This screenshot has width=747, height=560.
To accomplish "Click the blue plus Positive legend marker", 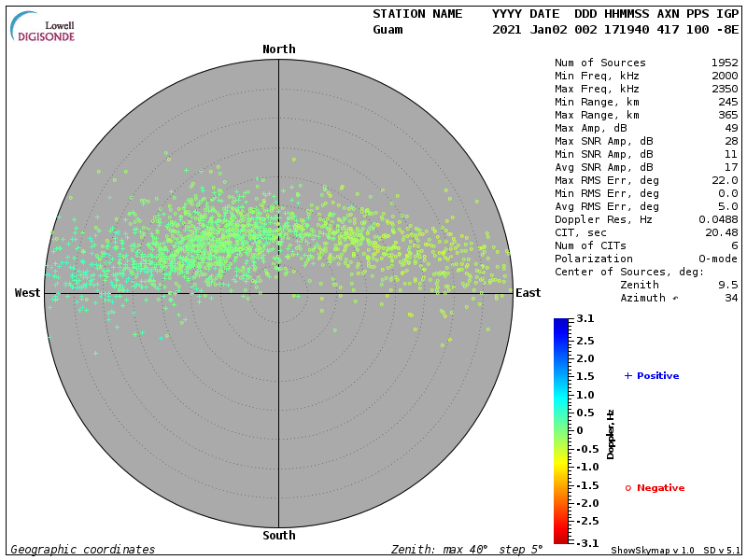I will pos(628,375).
